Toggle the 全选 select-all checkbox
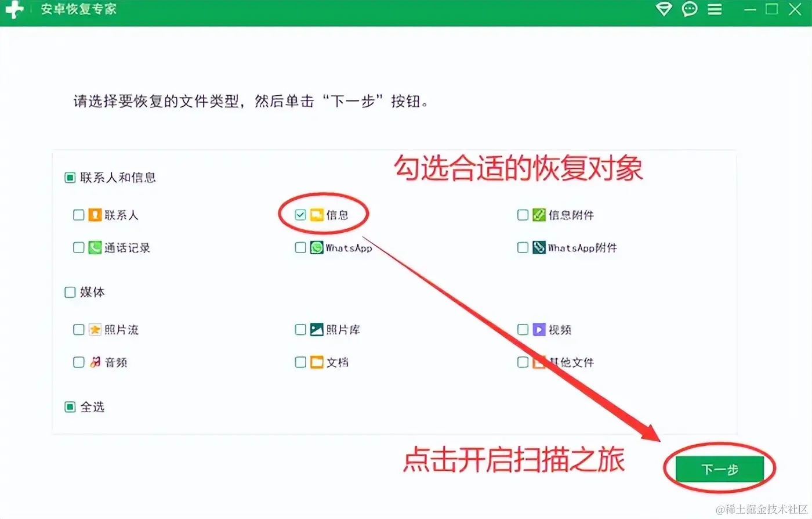This screenshot has height=519, width=812. pos(70,407)
